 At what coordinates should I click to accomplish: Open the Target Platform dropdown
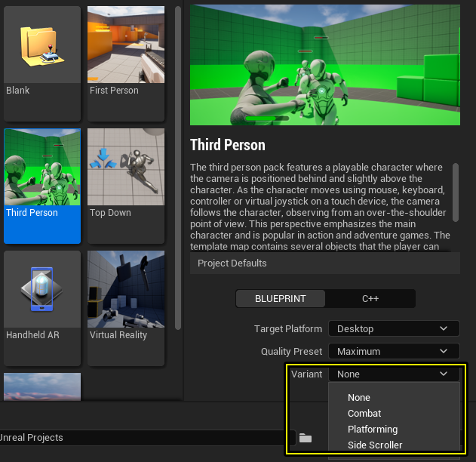pos(394,328)
